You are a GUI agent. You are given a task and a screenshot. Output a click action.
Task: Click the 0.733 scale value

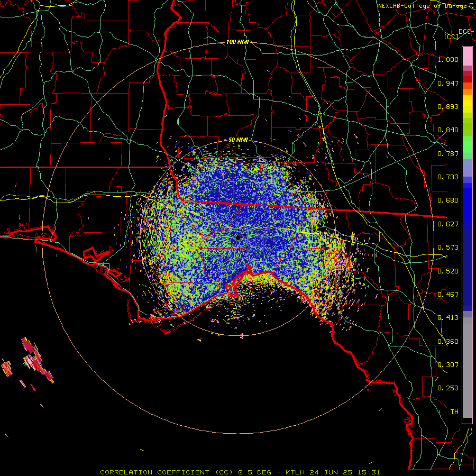448,177
